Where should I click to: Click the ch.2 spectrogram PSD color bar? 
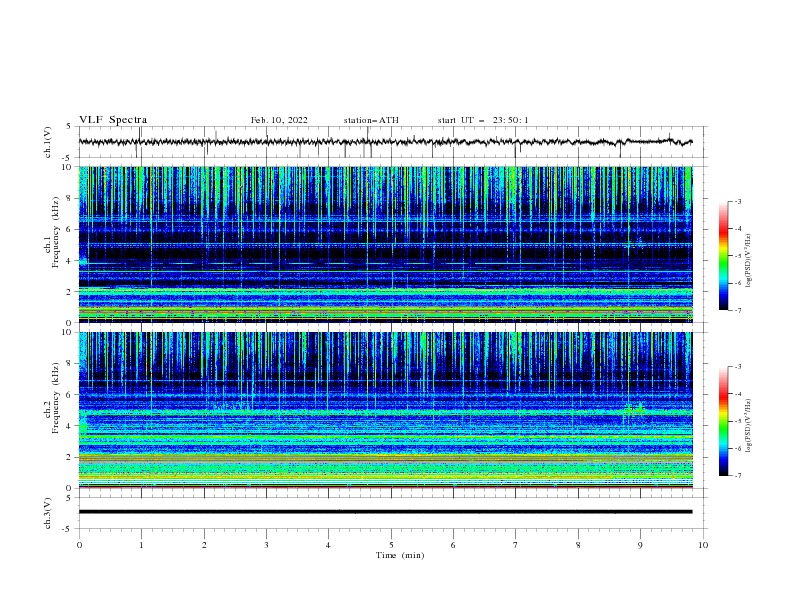coord(723,421)
